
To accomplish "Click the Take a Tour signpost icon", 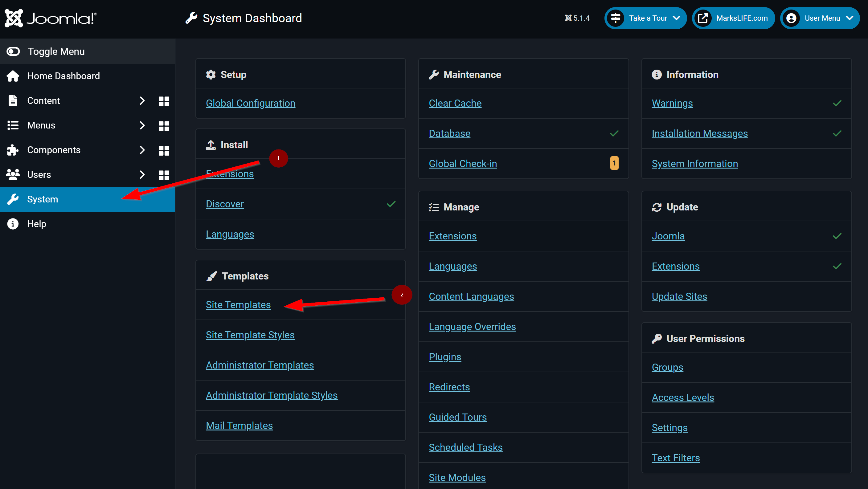I will [616, 18].
